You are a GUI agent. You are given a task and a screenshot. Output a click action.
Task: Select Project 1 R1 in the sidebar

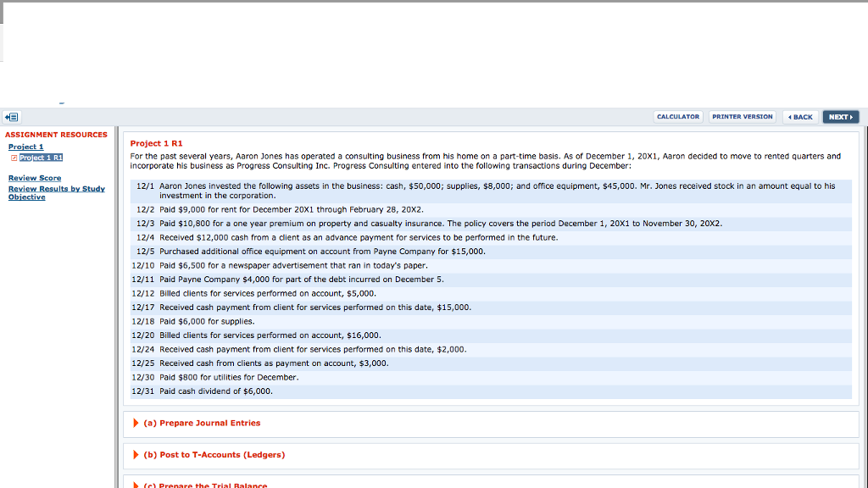tap(42, 157)
